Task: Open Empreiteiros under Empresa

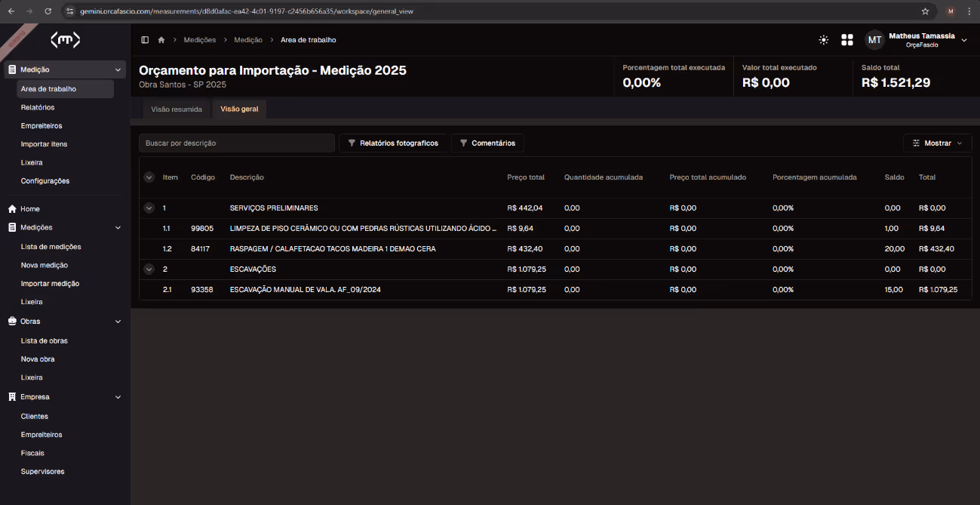Action: click(41, 435)
